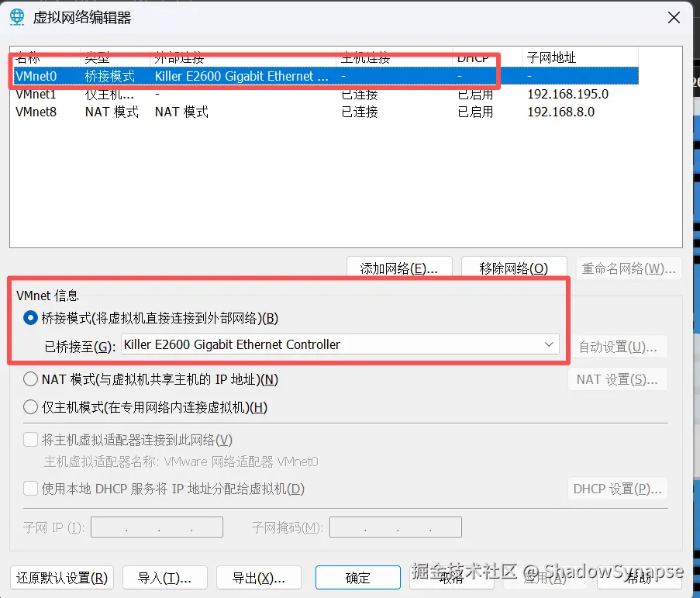Screen dimensions: 700x598
Task: Click the NAT 设置(S)... button
Action: click(618, 379)
